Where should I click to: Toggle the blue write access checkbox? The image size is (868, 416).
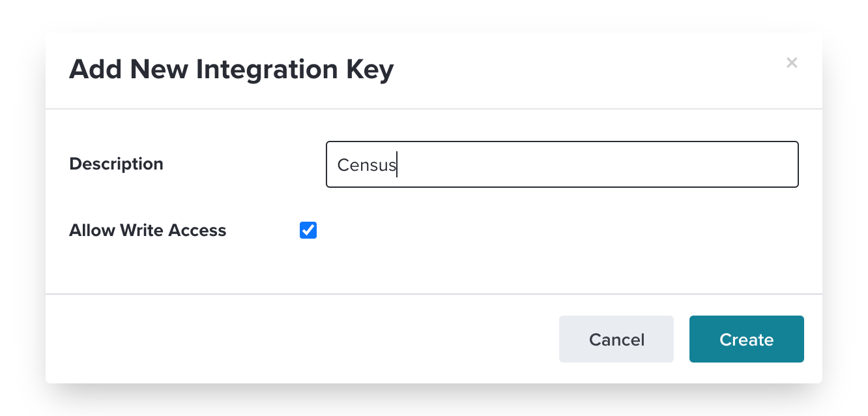[308, 230]
